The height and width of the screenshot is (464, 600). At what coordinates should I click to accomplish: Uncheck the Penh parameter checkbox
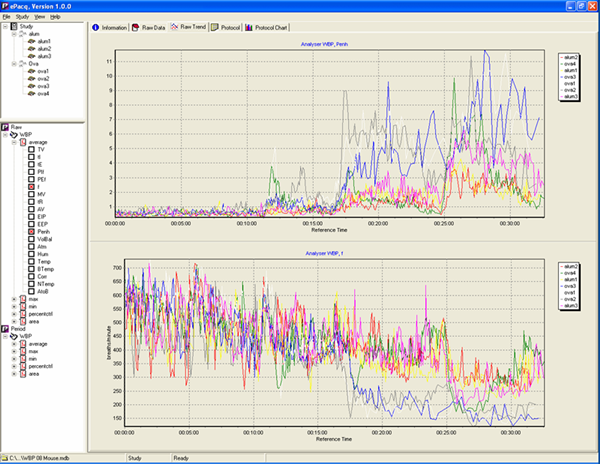click(x=31, y=231)
